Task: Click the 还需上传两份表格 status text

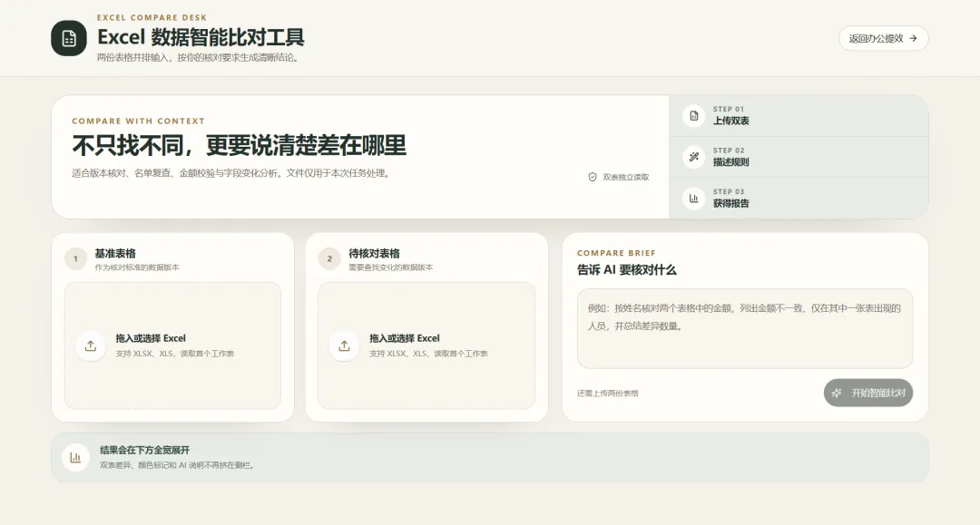Action: (607, 394)
